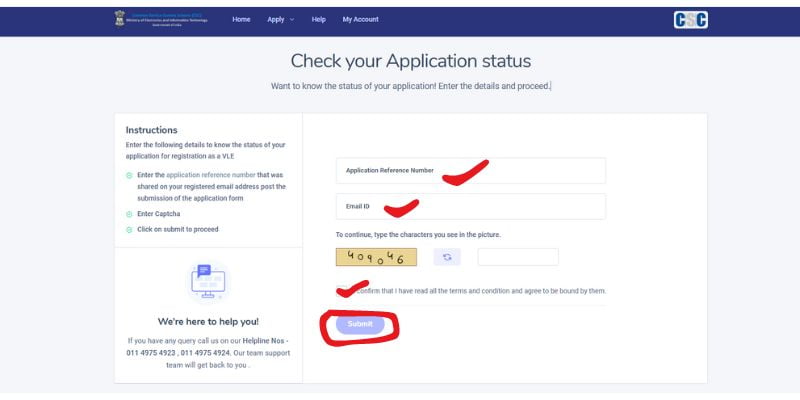This screenshot has width=800, height=400.
Task: Click the captcha picture showing 409046
Action: (x=376, y=257)
